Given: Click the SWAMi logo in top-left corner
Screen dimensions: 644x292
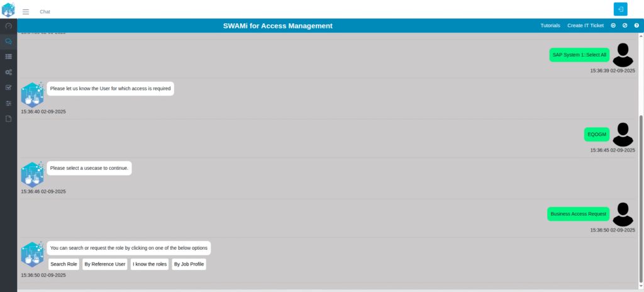Looking at the screenshot, I should tap(8, 9).
